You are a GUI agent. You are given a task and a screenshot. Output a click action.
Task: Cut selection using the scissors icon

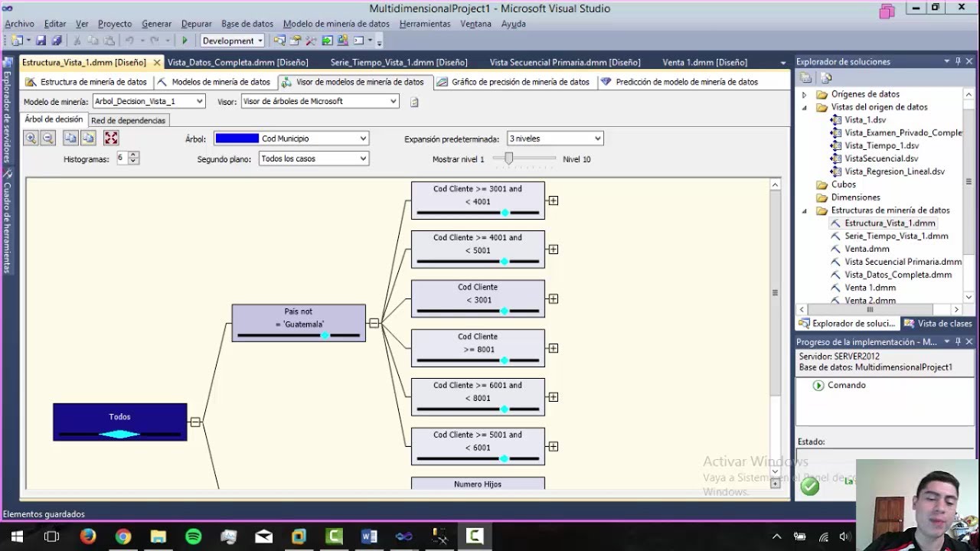point(77,41)
